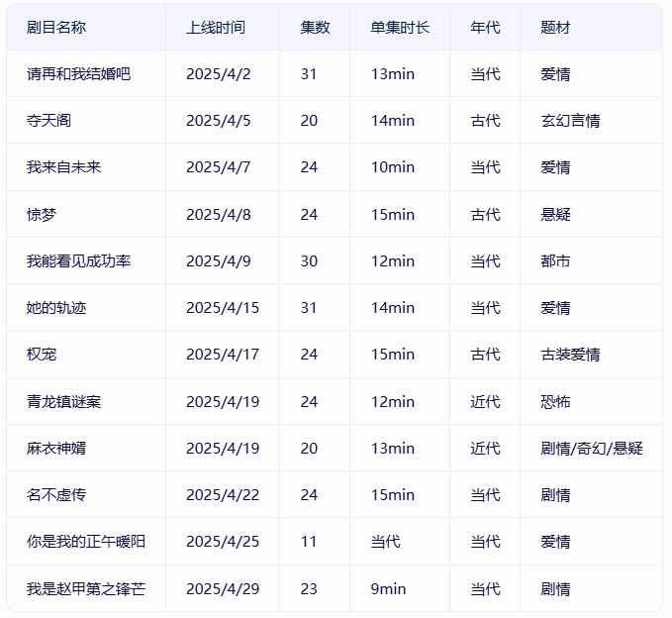This screenshot has height=618, width=672.
Task: Click 15min in 惊梦 row
Action: 393,214
